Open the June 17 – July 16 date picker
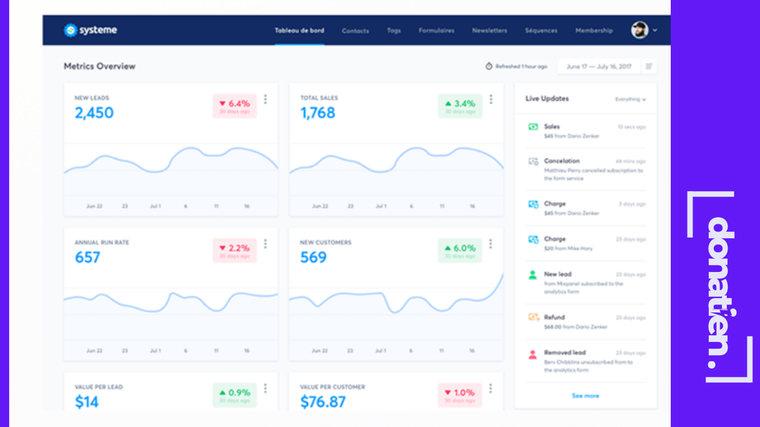Viewport: 760px width, 427px height. (599, 66)
